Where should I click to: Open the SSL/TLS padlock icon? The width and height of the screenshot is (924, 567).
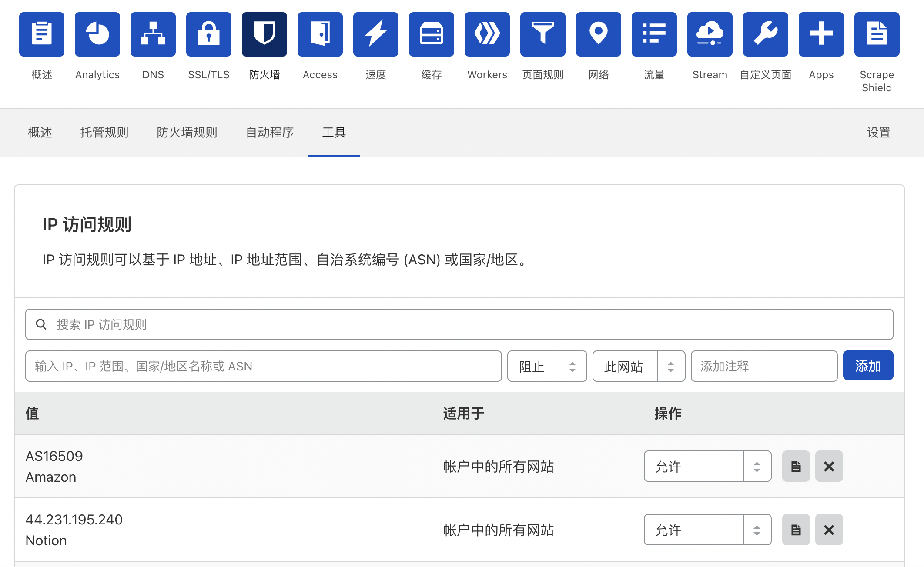[209, 34]
